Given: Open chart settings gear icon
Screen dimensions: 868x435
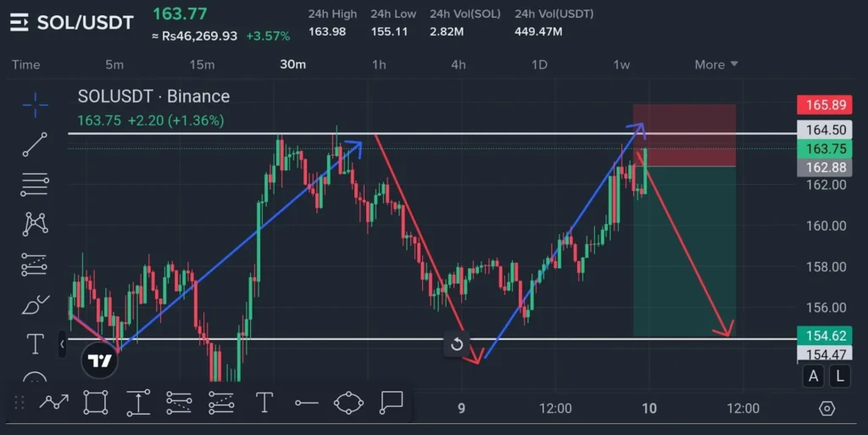Looking at the screenshot, I should [826, 409].
